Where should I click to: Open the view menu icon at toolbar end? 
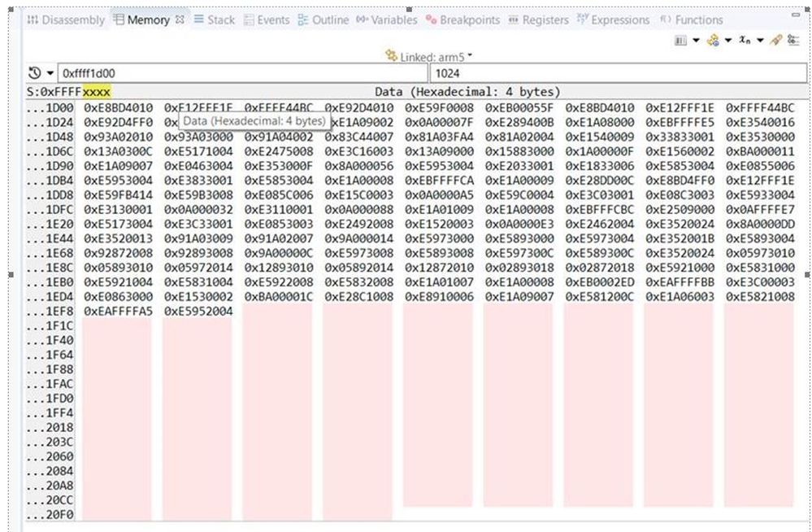click(x=792, y=40)
